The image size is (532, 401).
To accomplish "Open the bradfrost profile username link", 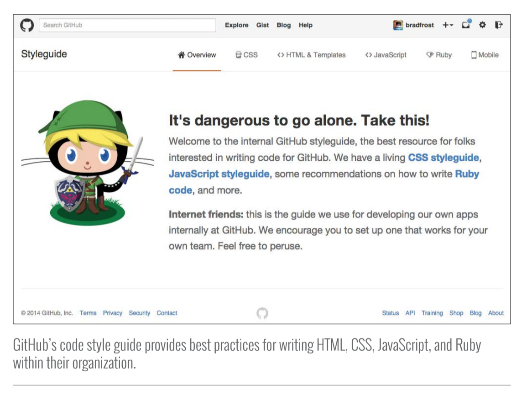I will tap(420, 25).
